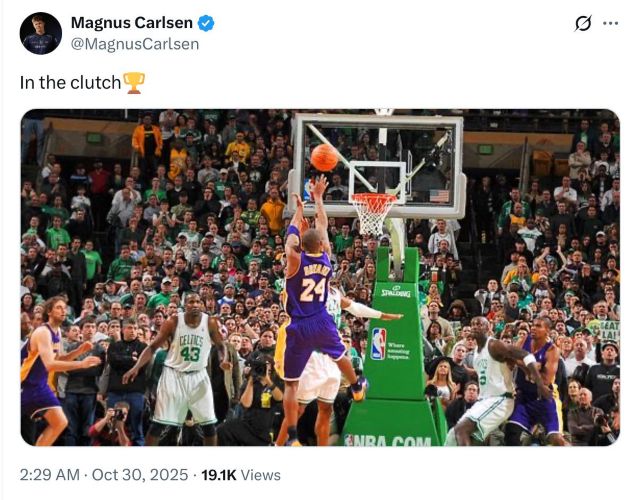The height and width of the screenshot is (500, 631).
Task: Click the trophy emoji in the tweet
Action: pyautogui.click(x=134, y=83)
